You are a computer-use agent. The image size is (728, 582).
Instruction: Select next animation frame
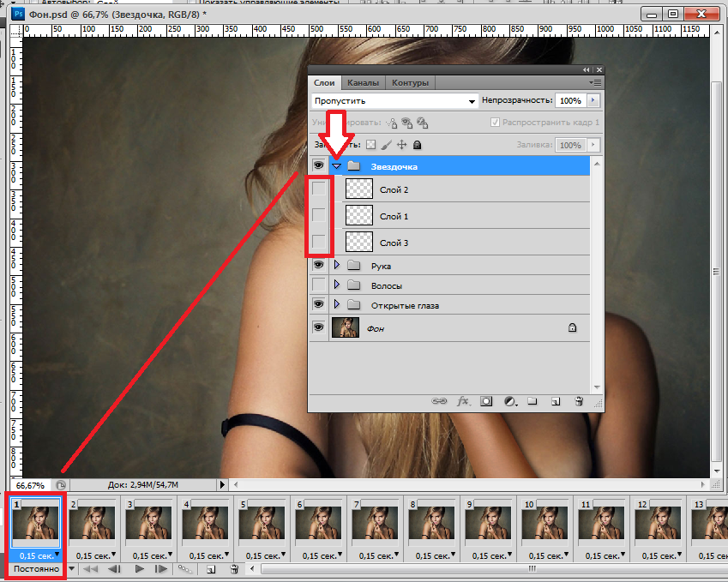160,568
